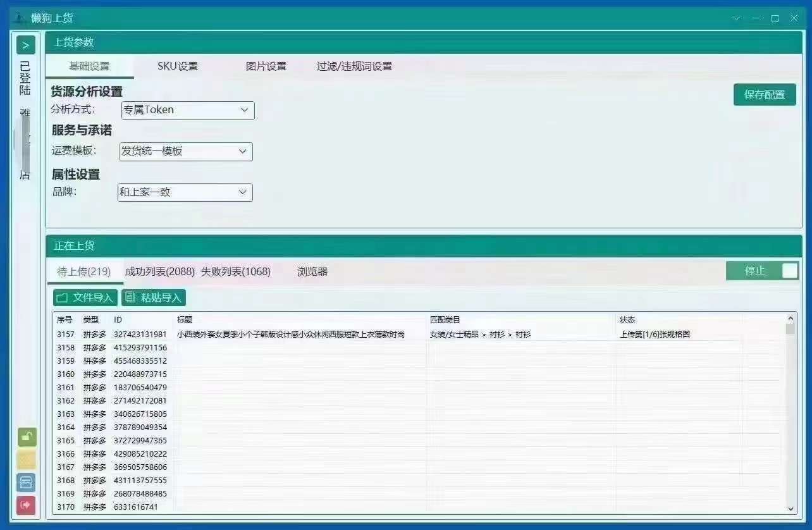This screenshot has width=812, height=530.
Task: Click the 匹配类目 column header
Action: pos(445,320)
